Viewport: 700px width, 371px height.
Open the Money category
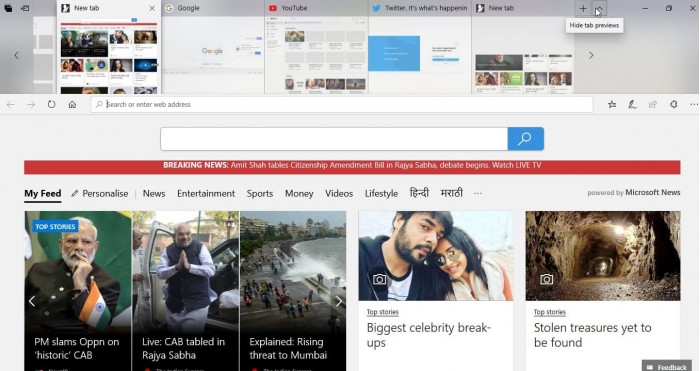point(299,194)
